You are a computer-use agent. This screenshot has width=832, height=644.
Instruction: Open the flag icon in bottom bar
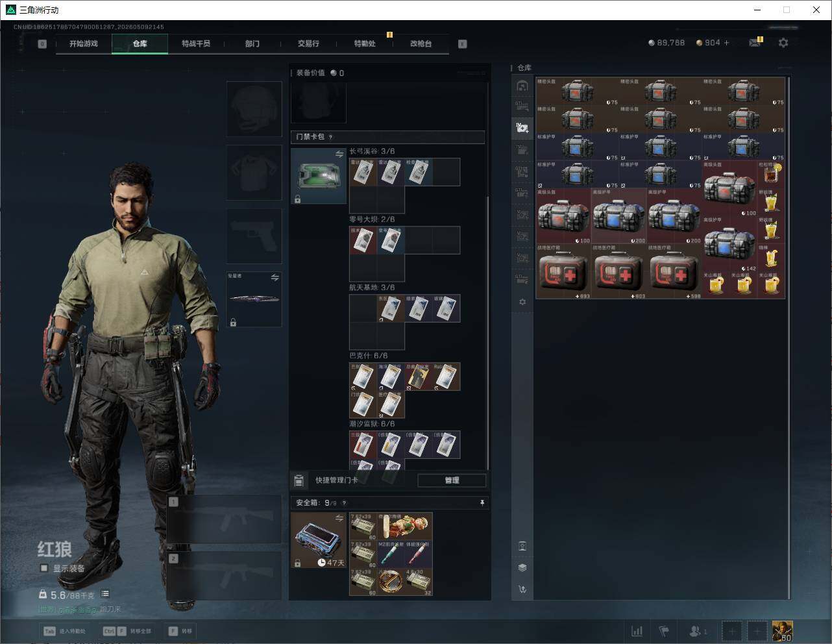click(x=663, y=631)
